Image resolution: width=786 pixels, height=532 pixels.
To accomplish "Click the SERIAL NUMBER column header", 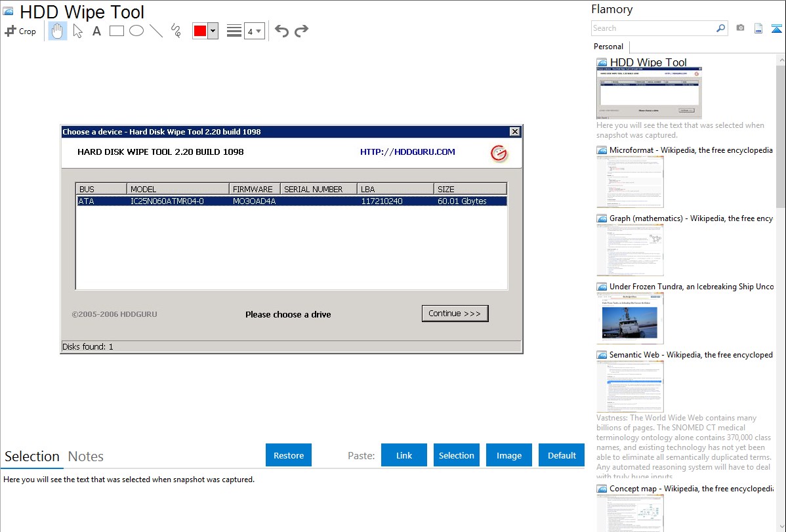I will (319, 189).
